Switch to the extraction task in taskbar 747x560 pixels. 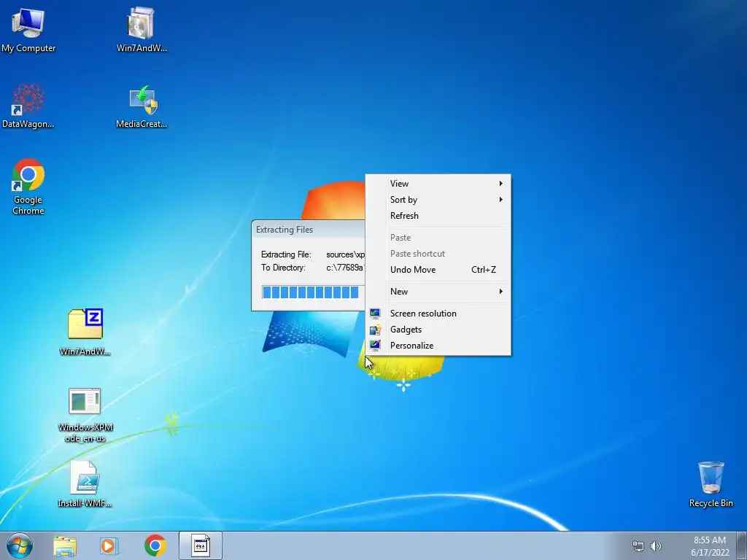click(201, 545)
